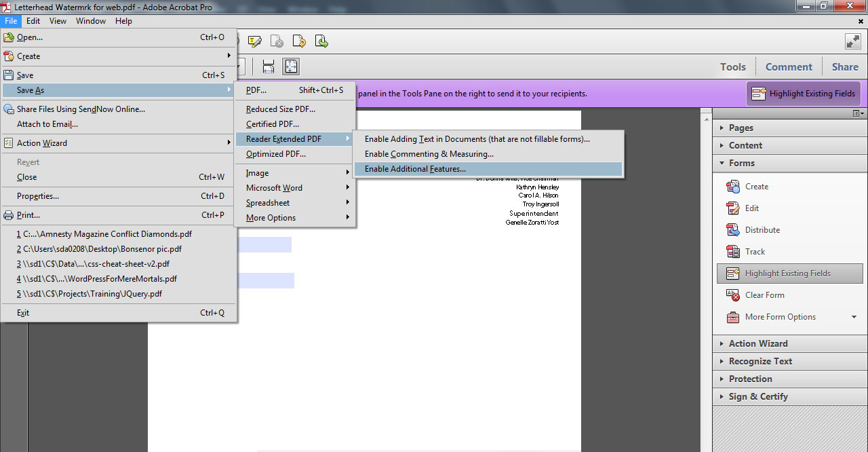Select Highlight Existing Fields in Forms panel
This screenshot has width=868, height=452.
[x=789, y=274]
